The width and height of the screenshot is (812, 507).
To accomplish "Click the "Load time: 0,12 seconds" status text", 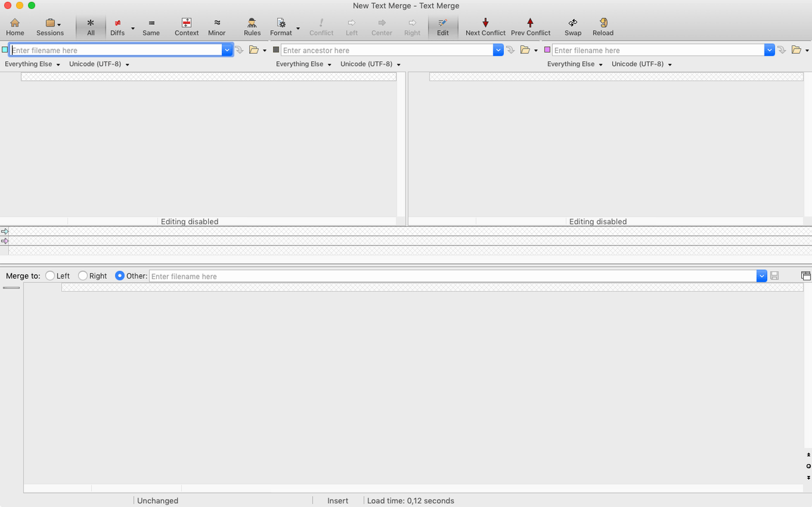I will pos(410,501).
